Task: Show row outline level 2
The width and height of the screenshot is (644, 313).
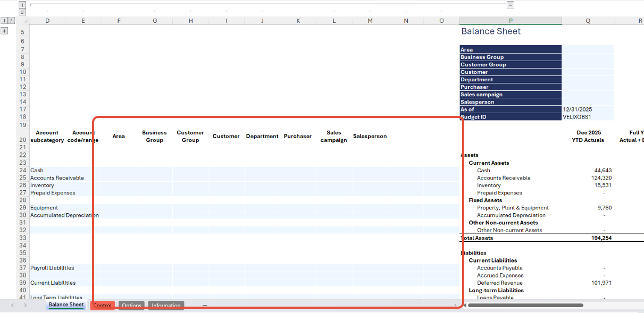Action: tap(11, 21)
